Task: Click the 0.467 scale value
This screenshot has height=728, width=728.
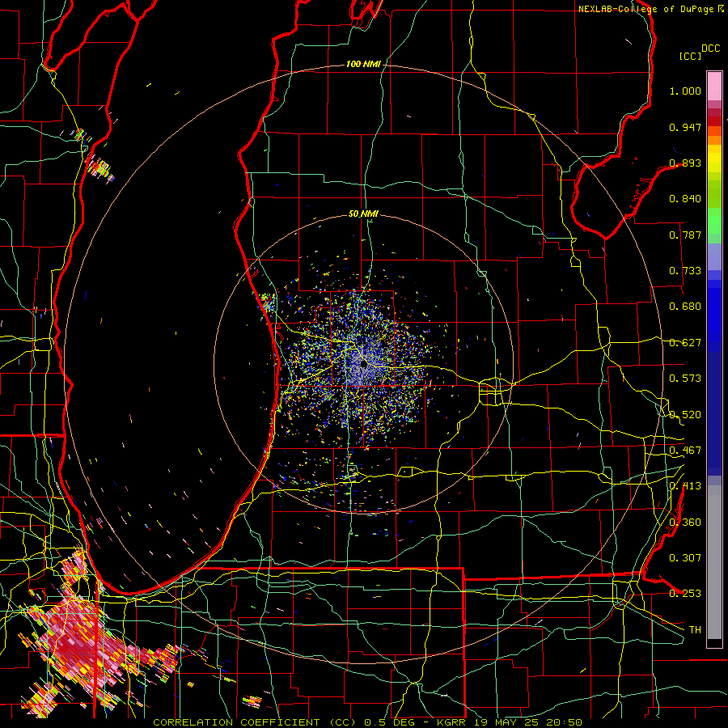Action: tap(685, 451)
